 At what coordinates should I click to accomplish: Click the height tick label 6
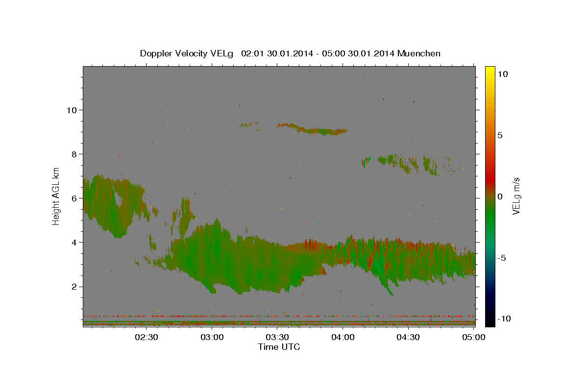[x=75, y=198]
